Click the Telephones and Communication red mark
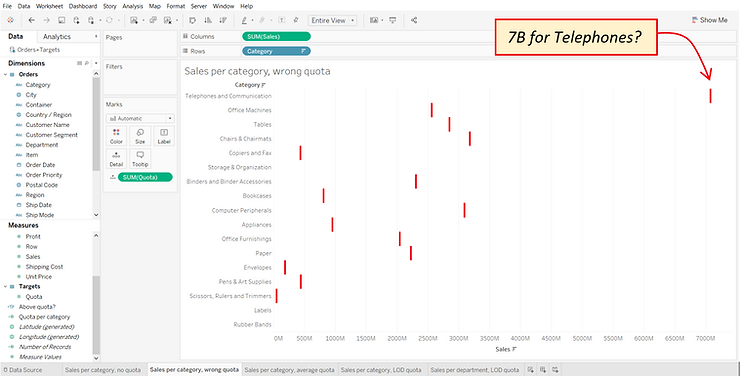Screen dimensions: 740x376 (710, 96)
